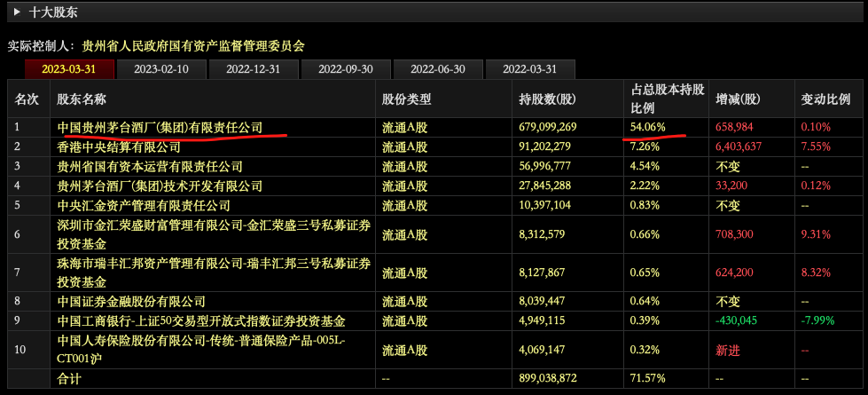Click the 708,300 increase value
Screen dimensions: 868x395
click(735, 234)
